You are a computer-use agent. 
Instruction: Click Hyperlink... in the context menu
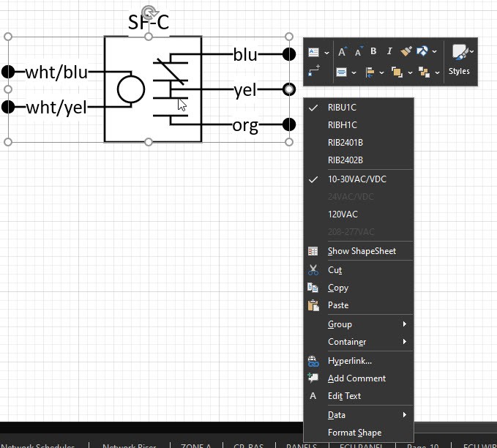pos(349,361)
